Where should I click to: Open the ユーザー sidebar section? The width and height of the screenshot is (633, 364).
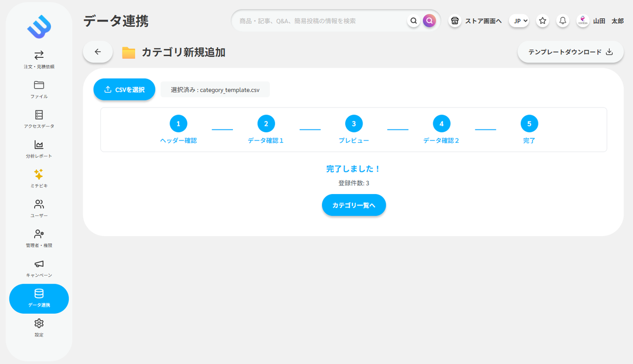coord(39,204)
